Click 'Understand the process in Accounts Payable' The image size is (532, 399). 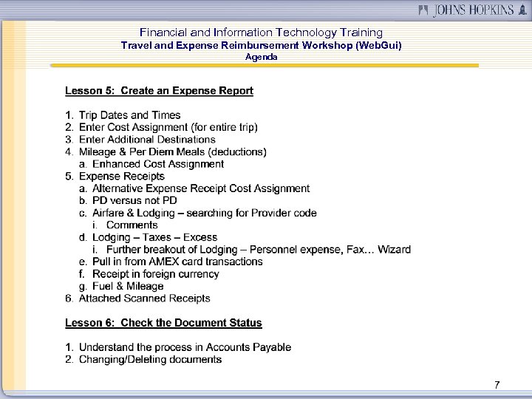coord(185,347)
